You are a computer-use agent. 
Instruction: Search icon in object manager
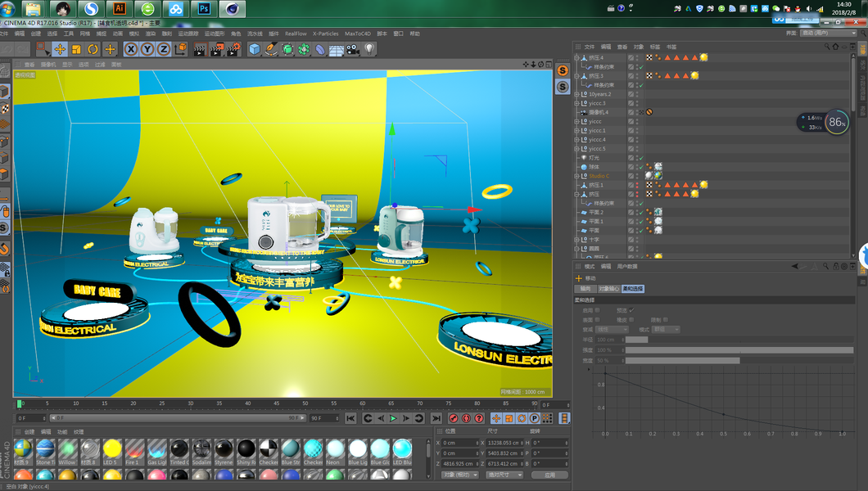[826, 47]
